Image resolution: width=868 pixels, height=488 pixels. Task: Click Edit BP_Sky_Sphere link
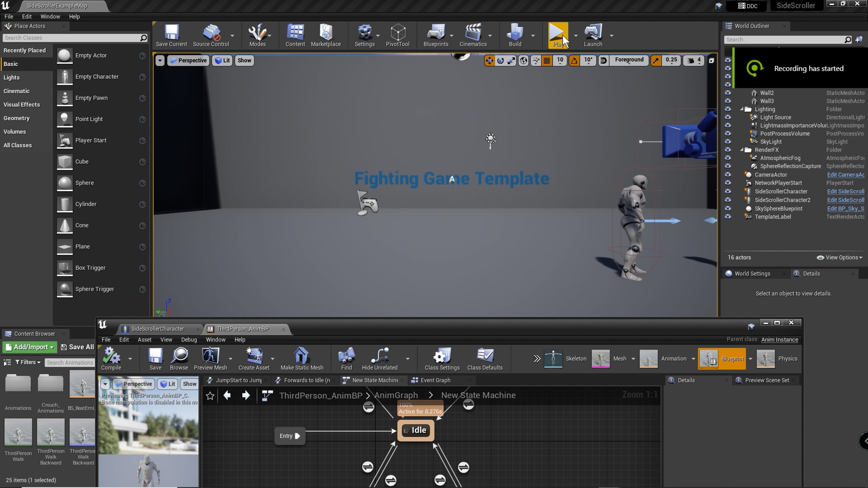(x=846, y=209)
